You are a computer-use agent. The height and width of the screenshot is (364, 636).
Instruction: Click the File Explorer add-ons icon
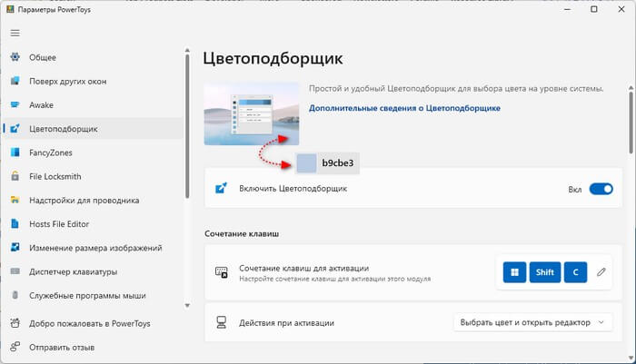point(15,200)
